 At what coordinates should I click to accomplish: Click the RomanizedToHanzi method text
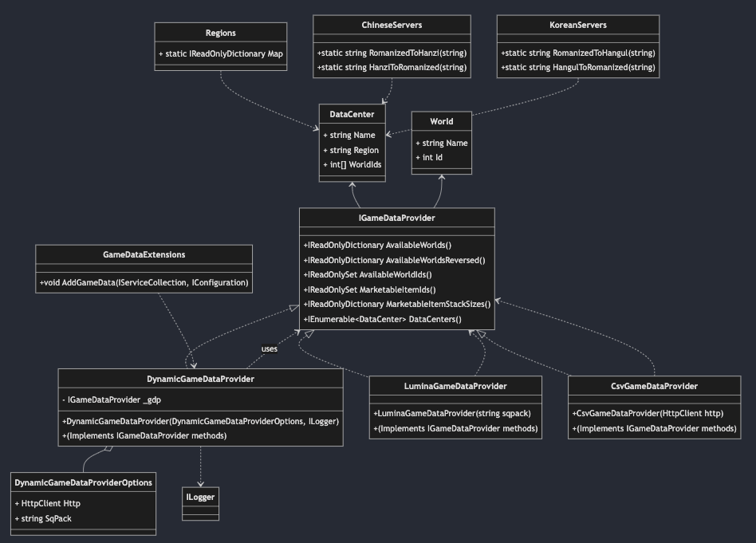click(x=392, y=53)
